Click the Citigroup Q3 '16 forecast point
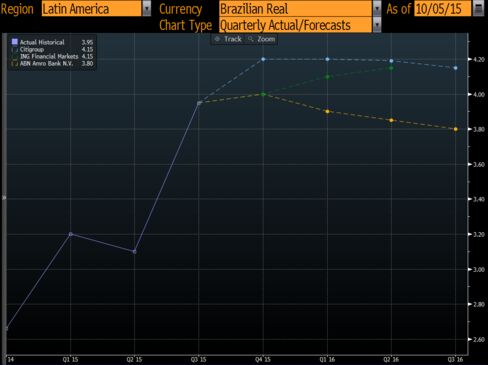Viewport: 488px width, 365px height. coord(456,68)
